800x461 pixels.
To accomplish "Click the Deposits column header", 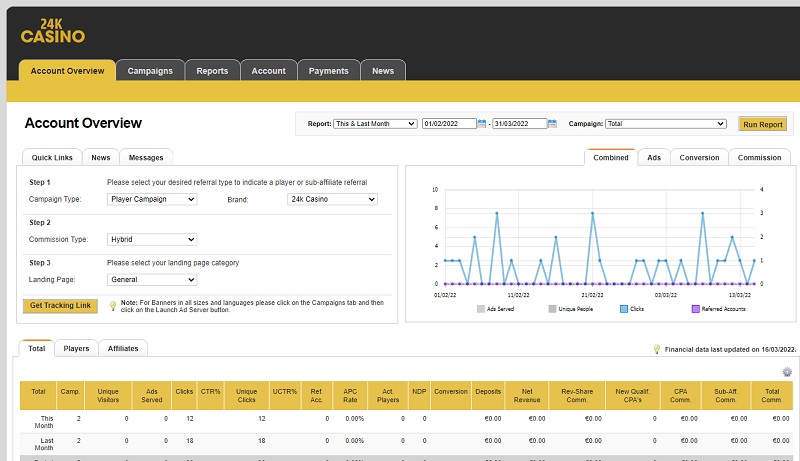I will pyautogui.click(x=488, y=396).
